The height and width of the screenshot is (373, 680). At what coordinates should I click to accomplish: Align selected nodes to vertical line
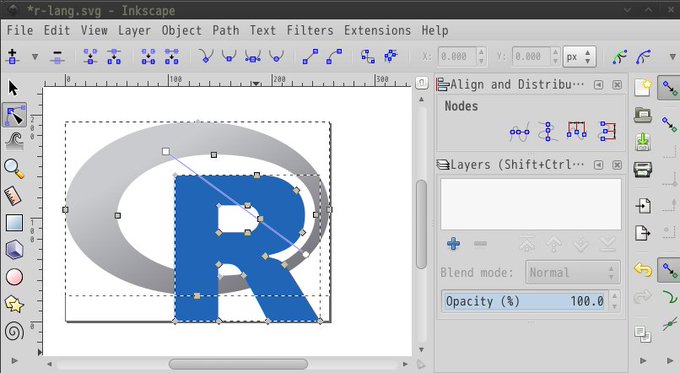click(x=548, y=131)
